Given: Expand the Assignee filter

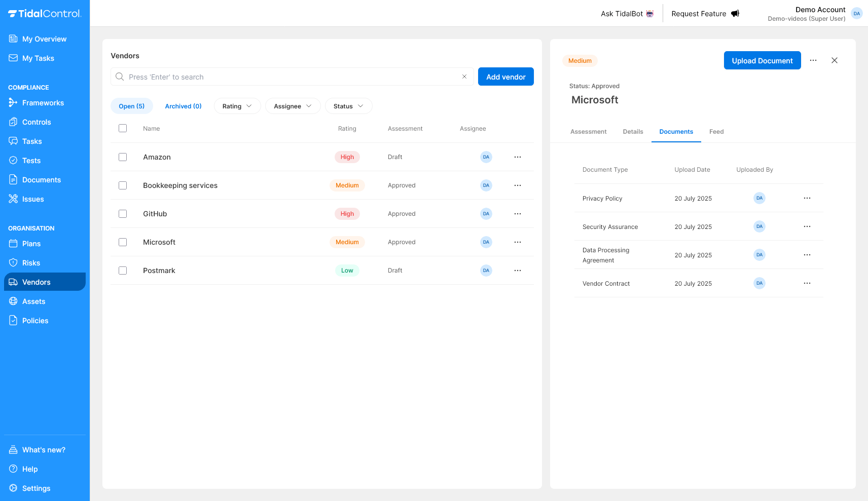Looking at the screenshot, I should (293, 106).
